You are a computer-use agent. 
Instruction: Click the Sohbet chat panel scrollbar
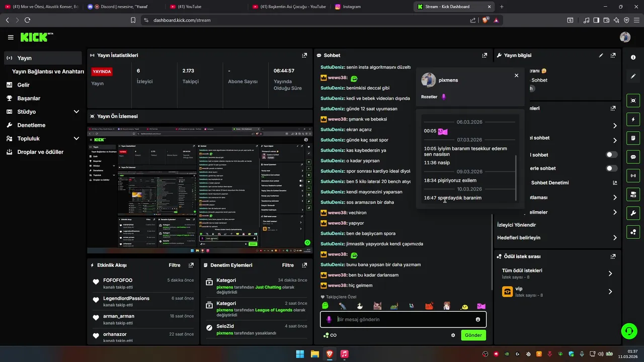click(492, 251)
